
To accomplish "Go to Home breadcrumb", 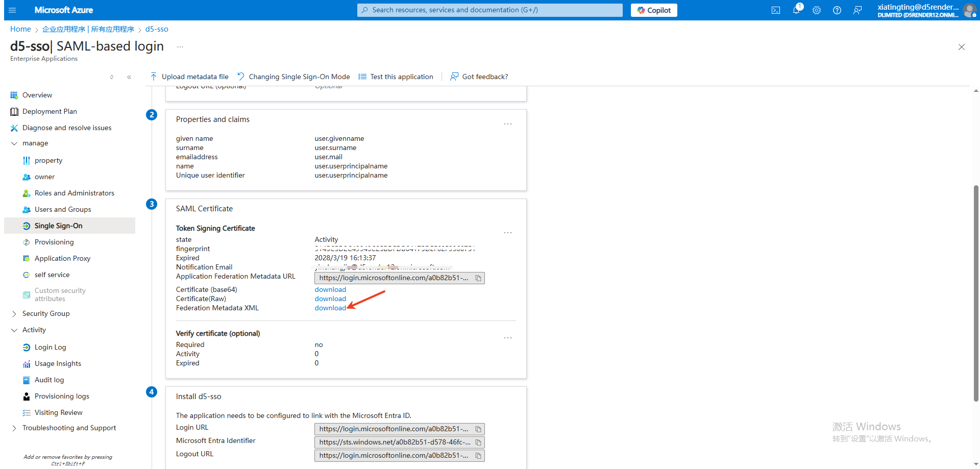I will point(20,29).
